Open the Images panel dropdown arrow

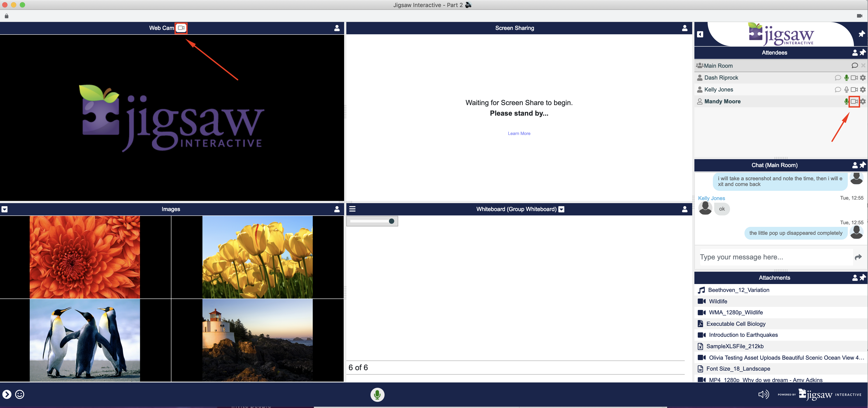coord(4,209)
